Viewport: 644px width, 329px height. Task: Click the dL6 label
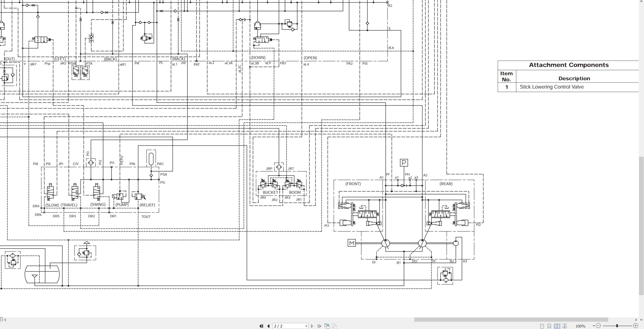(x=391, y=48)
